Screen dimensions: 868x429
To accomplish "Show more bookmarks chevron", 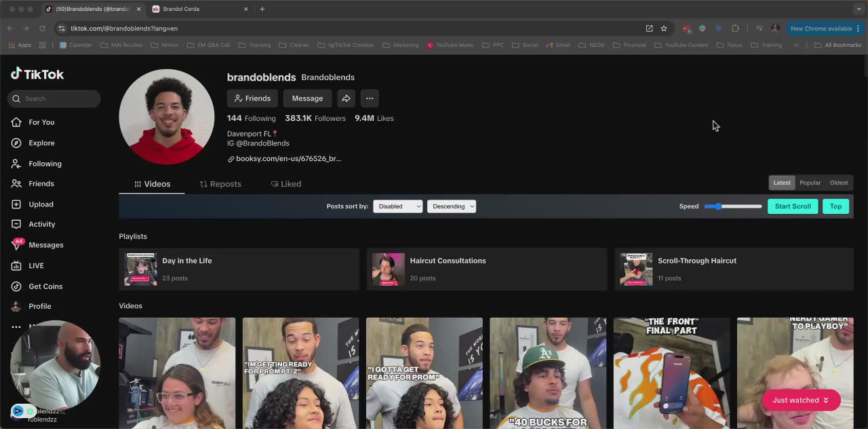I will point(796,45).
